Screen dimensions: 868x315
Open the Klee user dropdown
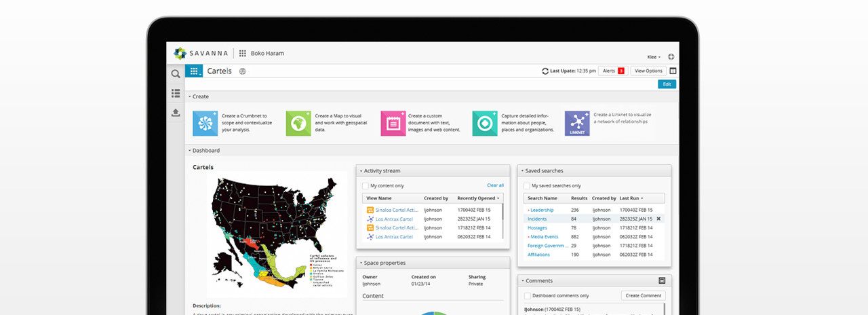pos(654,57)
